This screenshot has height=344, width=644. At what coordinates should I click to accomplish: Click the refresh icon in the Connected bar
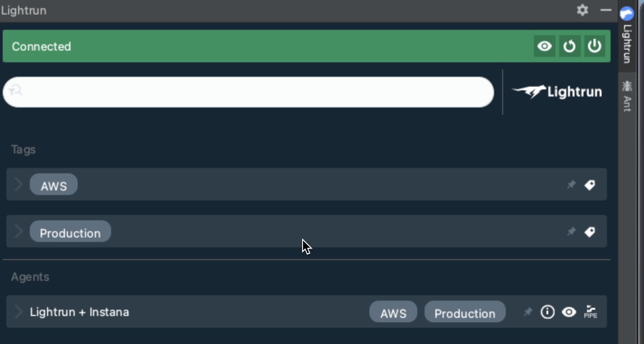(569, 46)
